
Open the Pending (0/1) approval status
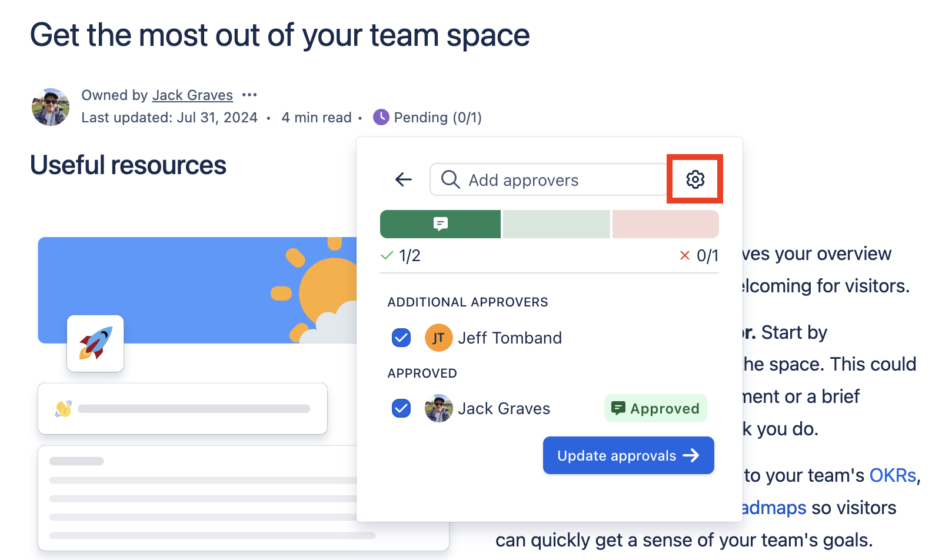point(437,118)
